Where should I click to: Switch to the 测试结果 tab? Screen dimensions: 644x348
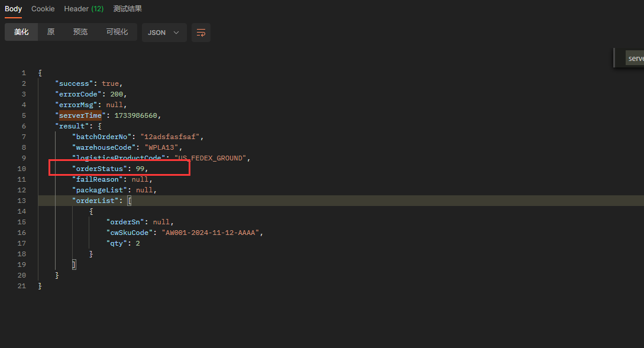127,9
